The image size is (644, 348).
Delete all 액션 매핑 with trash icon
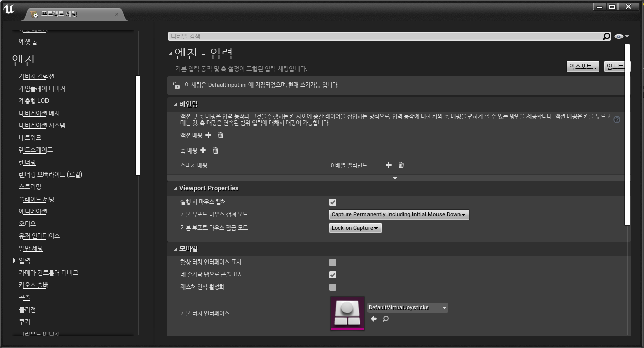(221, 135)
